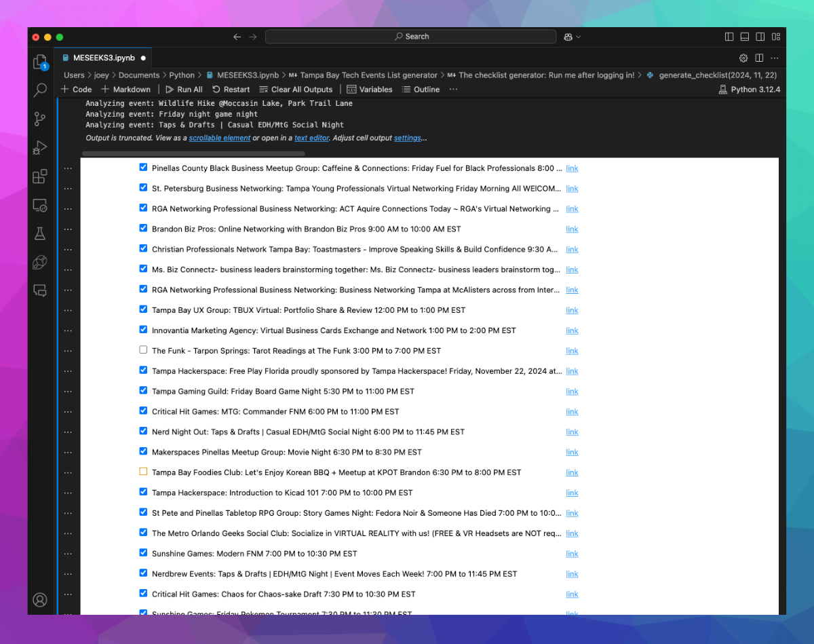814x644 pixels.
Task: Click the Metro Orlando Geeks Social Club text
Action: tap(357, 533)
